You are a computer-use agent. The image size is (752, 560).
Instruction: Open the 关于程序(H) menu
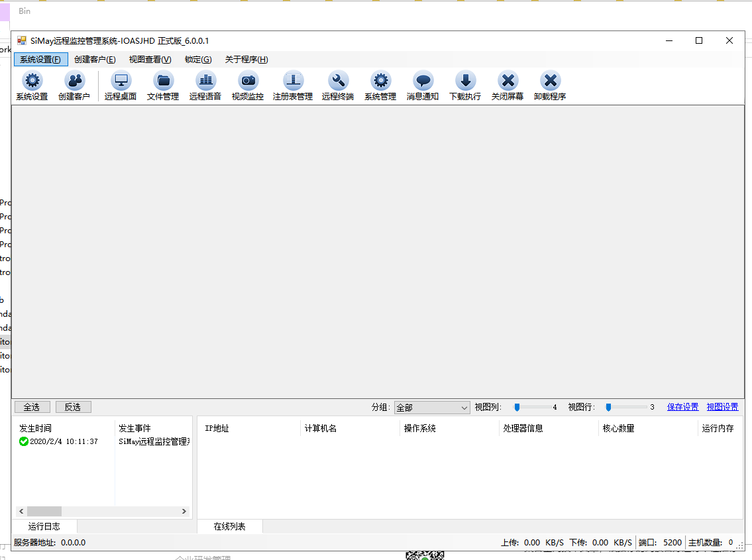click(246, 60)
